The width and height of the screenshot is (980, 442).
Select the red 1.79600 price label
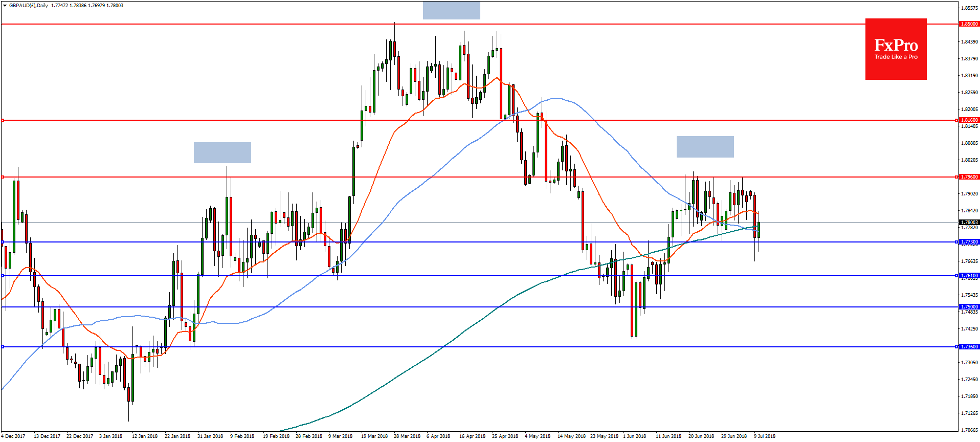(x=969, y=177)
